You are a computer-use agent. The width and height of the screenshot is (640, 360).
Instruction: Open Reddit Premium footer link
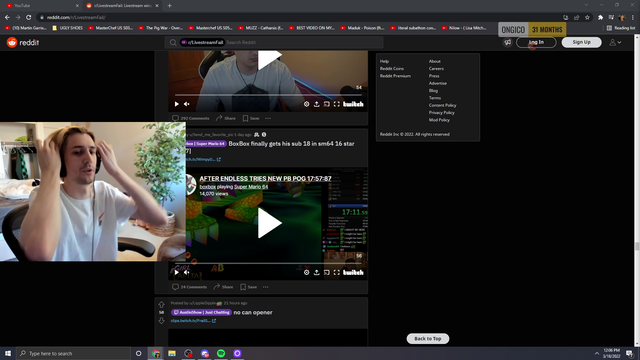[x=395, y=76]
